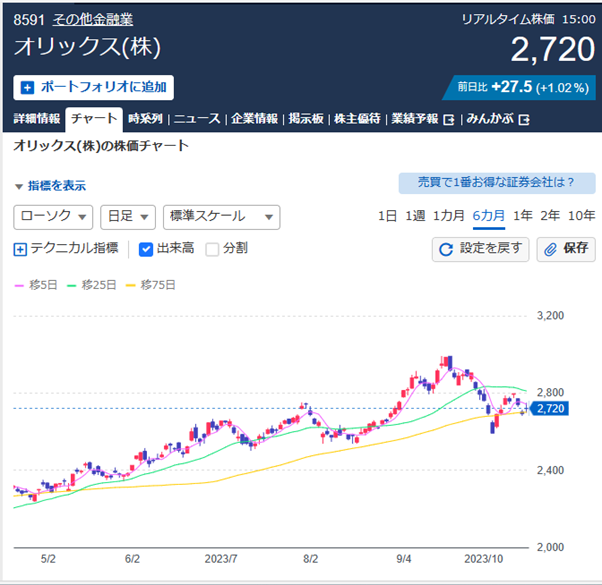Click the 移5日 legend entry

coord(36,285)
